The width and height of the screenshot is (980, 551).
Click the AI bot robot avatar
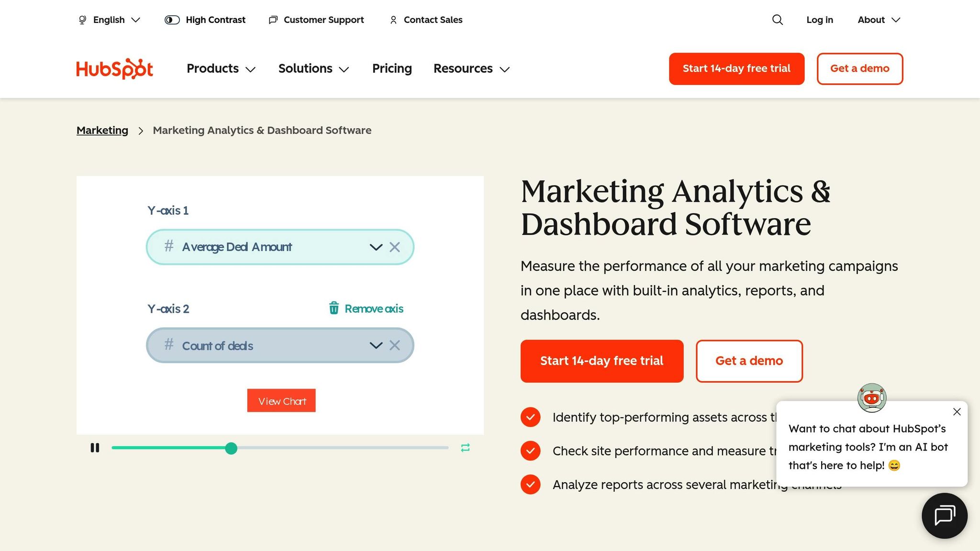[x=872, y=397]
